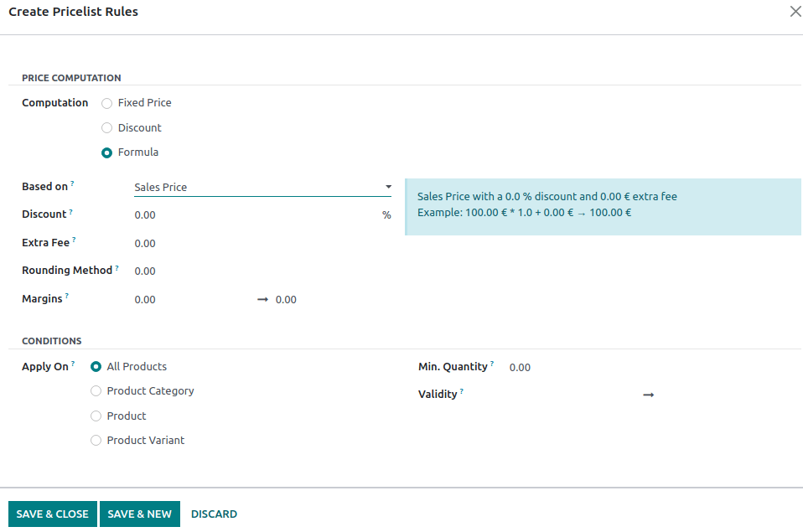This screenshot has width=803, height=532.
Task: Click the Based on help tooltip icon
Action: pyautogui.click(x=70, y=182)
